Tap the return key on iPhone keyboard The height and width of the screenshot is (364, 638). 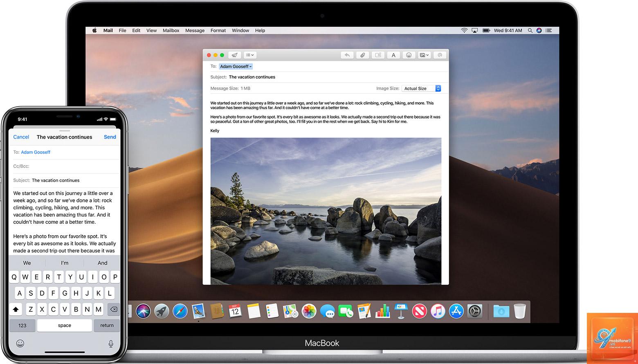107,326
